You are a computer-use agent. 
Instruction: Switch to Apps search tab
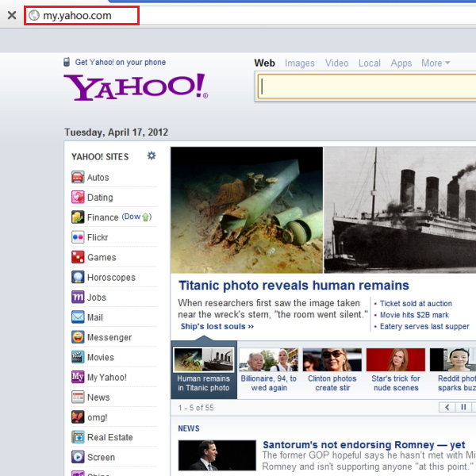point(401,63)
